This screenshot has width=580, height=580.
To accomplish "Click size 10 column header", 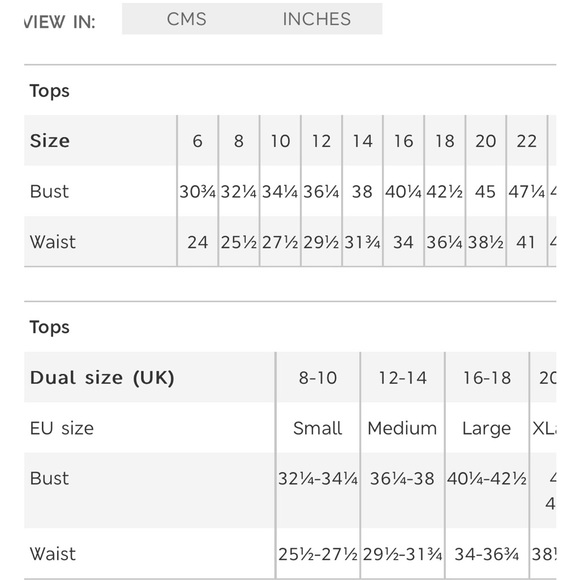I will click(x=280, y=141).
